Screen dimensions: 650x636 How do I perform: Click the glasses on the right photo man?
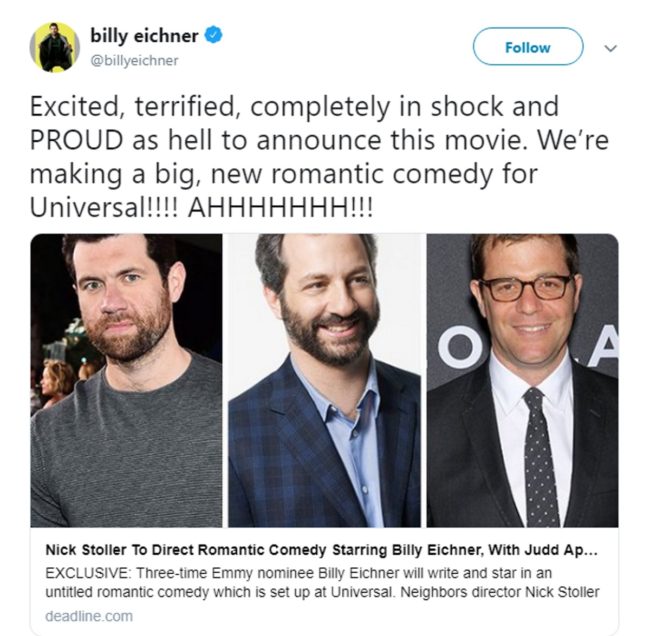526,287
